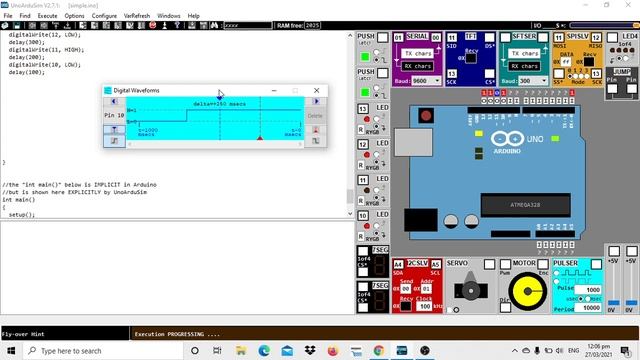Click the first toolbar icon at far left

pyautogui.click(x=5, y=25)
